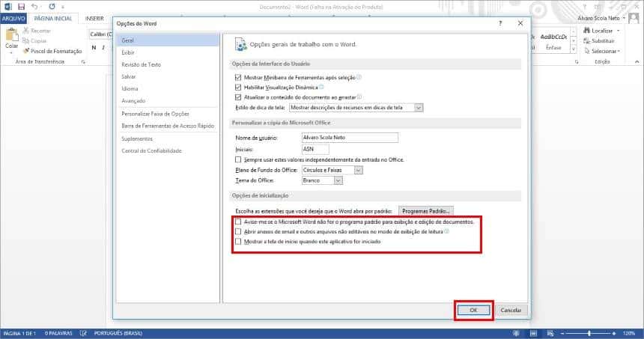Click the 120% zoom level indicator
This screenshot has height=339, width=644.
[x=629, y=333]
